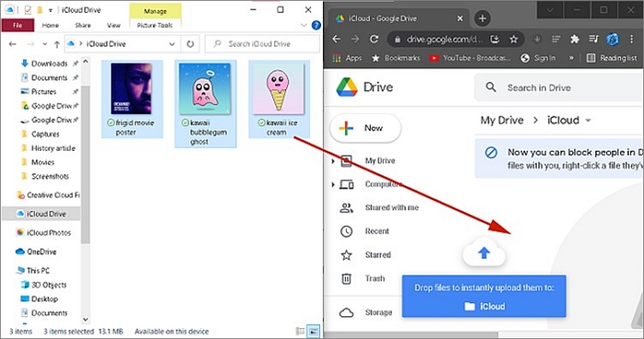Select Downloads in navigation pane
The image size is (644, 339).
point(50,63)
